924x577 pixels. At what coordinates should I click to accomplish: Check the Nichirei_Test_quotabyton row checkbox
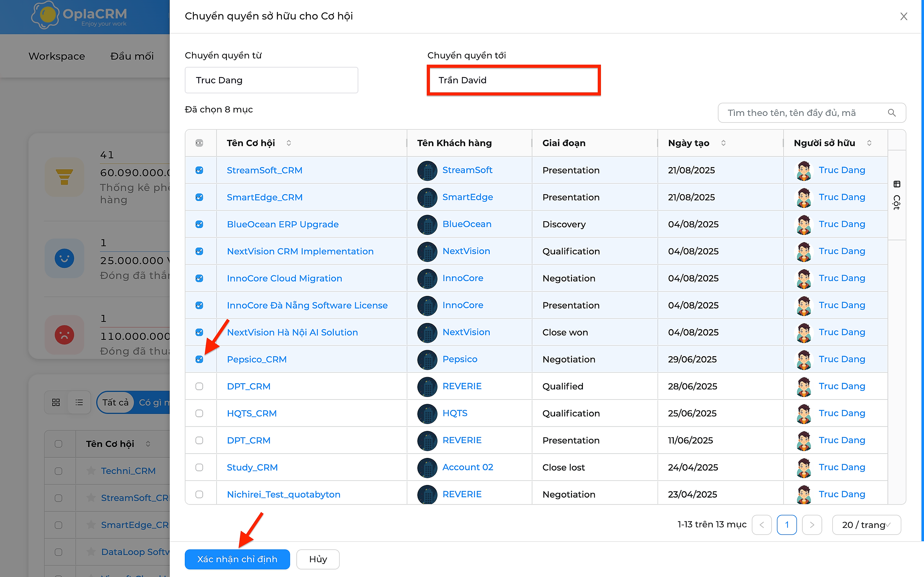(x=199, y=495)
